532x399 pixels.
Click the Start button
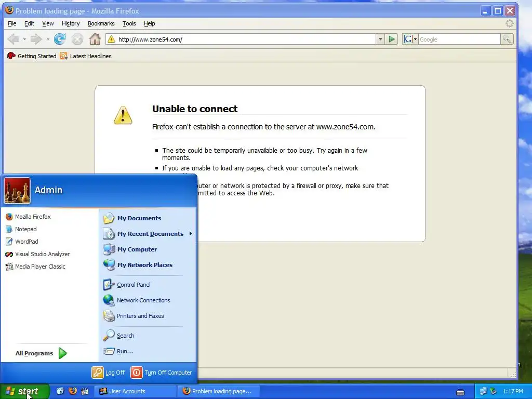[x=24, y=391]
